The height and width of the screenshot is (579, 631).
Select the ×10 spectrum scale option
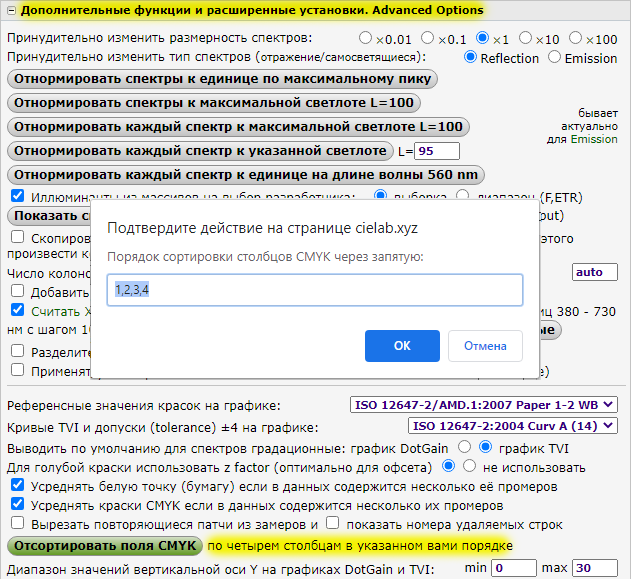pos(526,38)
